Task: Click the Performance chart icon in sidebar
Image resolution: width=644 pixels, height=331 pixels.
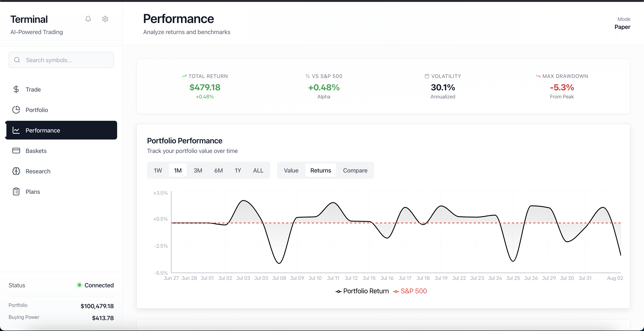Action: pyautogui.click(x=16, y=130)
